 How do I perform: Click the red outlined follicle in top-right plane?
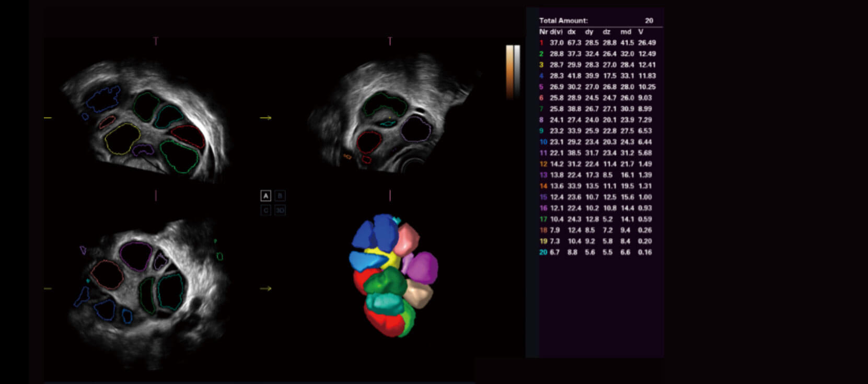(x=369, y=142)
